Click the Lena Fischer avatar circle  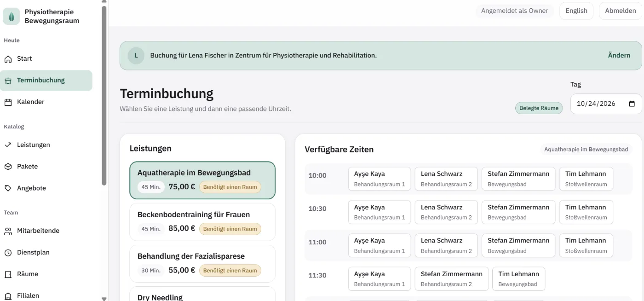coord(136,55)
